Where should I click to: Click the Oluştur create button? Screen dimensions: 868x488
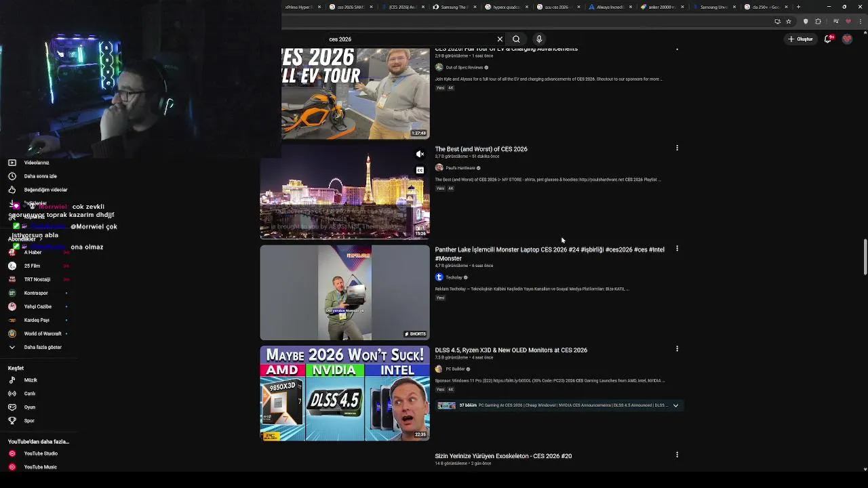coord(801,39)
